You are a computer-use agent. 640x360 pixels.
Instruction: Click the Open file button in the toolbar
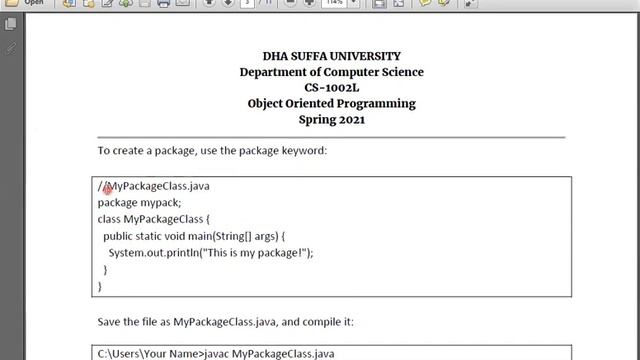click(24, 2)
